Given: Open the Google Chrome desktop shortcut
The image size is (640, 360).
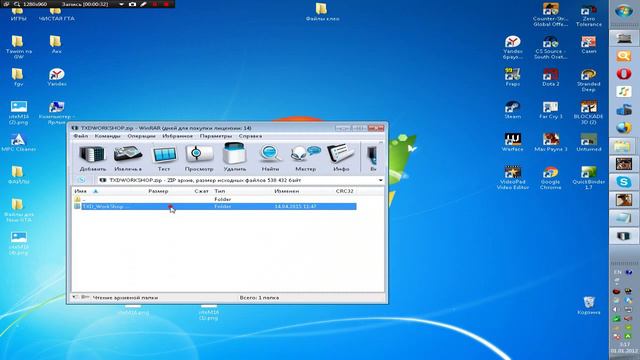Looking at the screenshot, I should coord(550,178).
